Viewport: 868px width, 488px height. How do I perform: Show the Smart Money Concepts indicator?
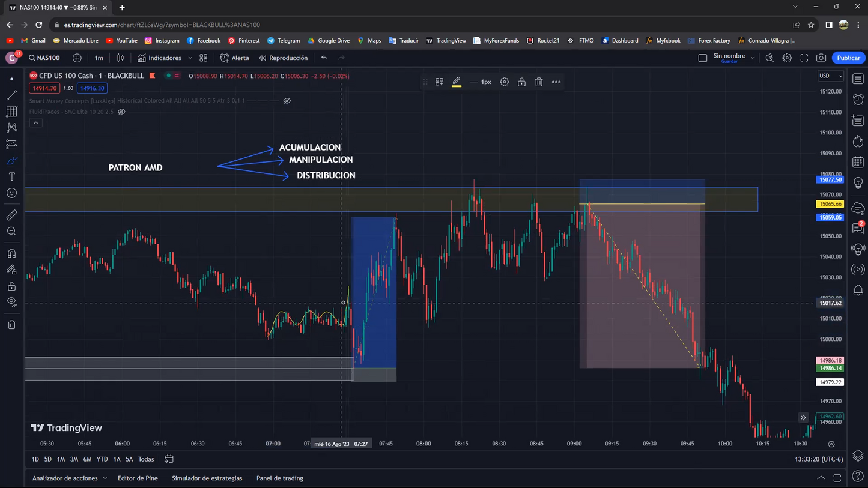click(287, 101)
